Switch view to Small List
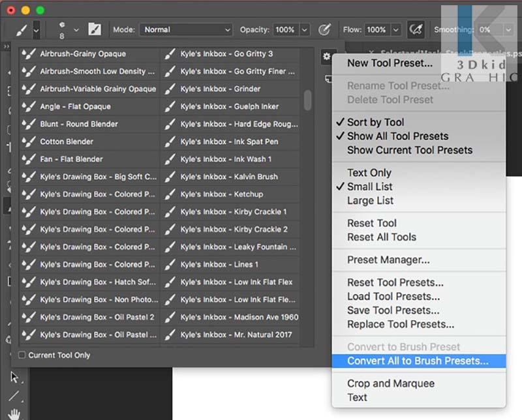Viewport: 522px width, 420px height. coord(419,187)
